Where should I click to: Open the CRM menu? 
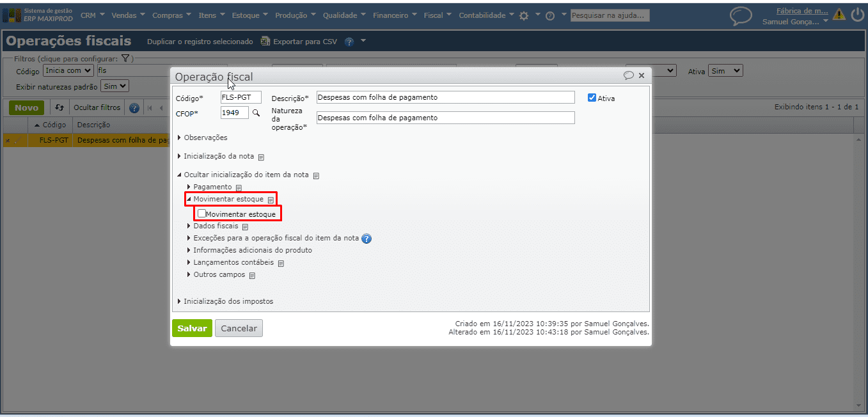(93, 15)
